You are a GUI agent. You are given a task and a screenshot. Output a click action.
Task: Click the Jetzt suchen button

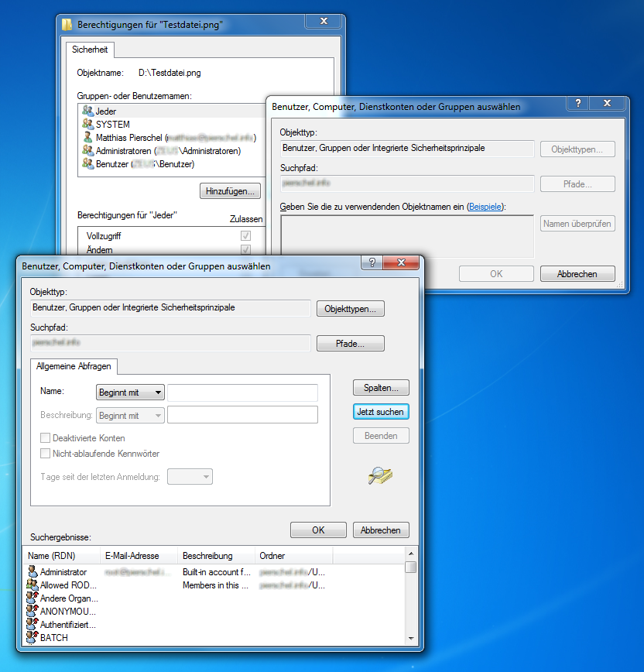[x=381, y=411]
